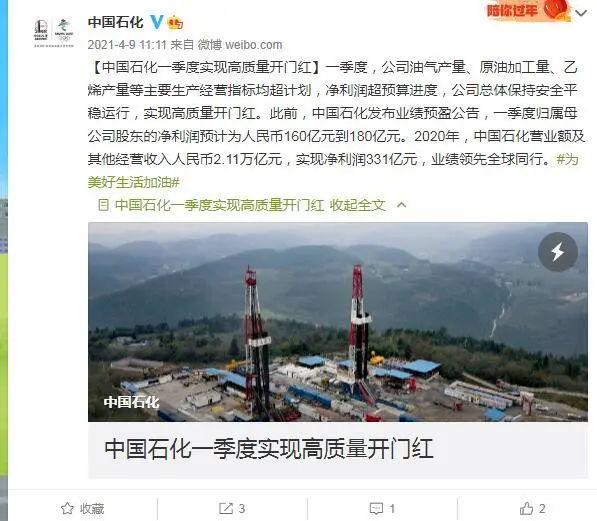597x521 pixels.
Task: Open comments via speech bubble icon
Action: (376, 508)
